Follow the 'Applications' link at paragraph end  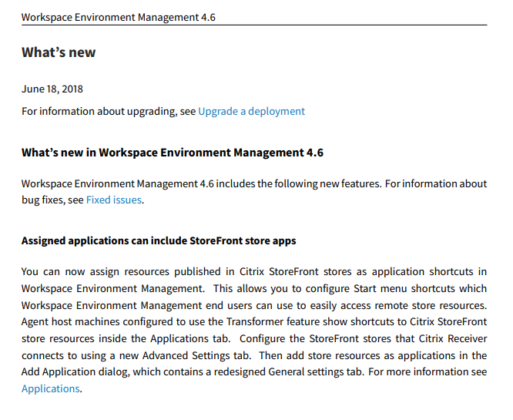coord(50,388)
